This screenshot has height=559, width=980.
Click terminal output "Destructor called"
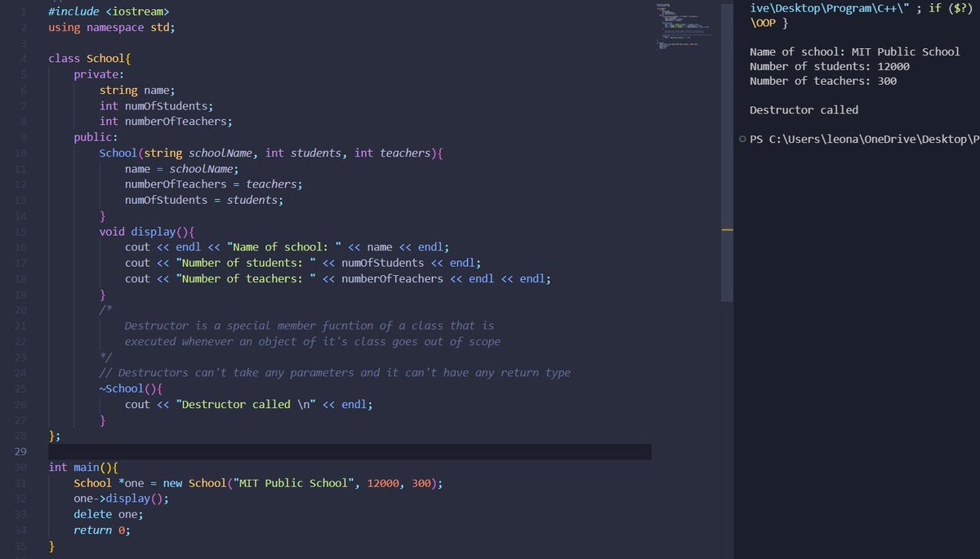804,109
